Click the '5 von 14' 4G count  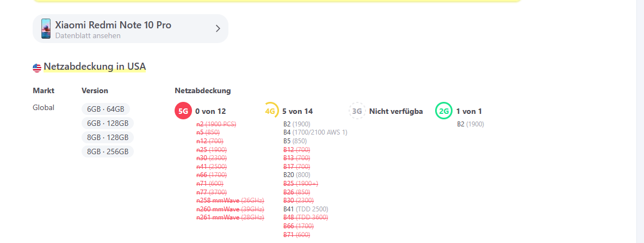(298, 111)
